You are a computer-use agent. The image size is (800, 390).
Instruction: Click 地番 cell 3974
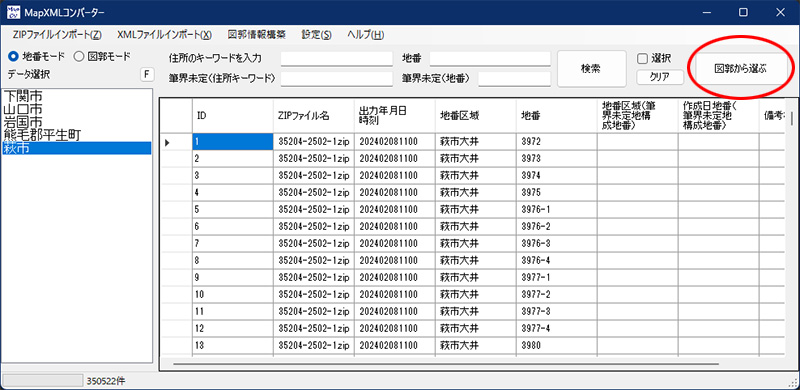point(557,176)
